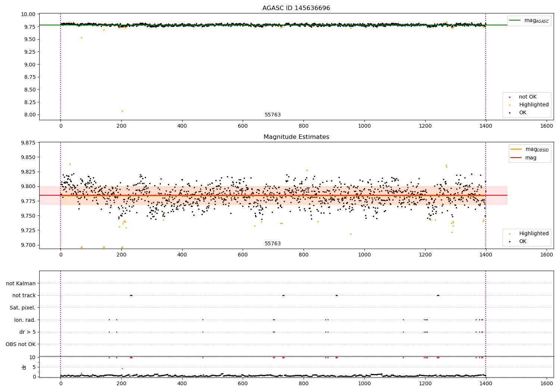The image size is (560, 392).
Task: Click the '9.750' y-axis tick label
Action: pyautogui.click(x=28, y=216)
